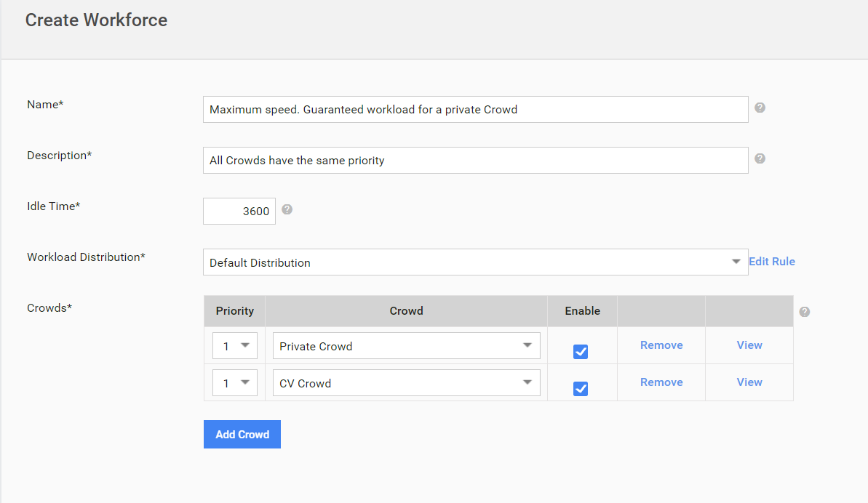Click the Edit Rule link
The image size is (868, 503).
click(x=772, y=262)
